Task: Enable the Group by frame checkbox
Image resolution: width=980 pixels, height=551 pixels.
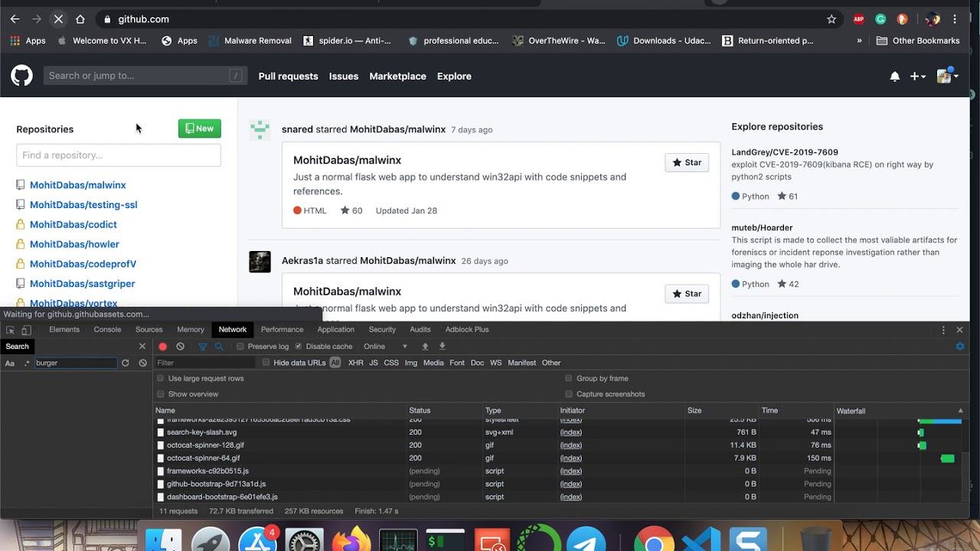Action: tap(569, 378)
